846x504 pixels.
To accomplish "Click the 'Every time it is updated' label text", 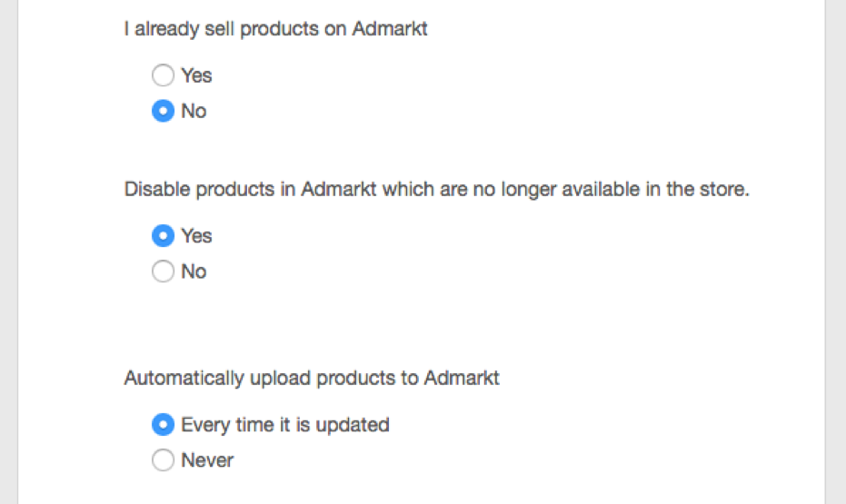I will coord(284,425).
